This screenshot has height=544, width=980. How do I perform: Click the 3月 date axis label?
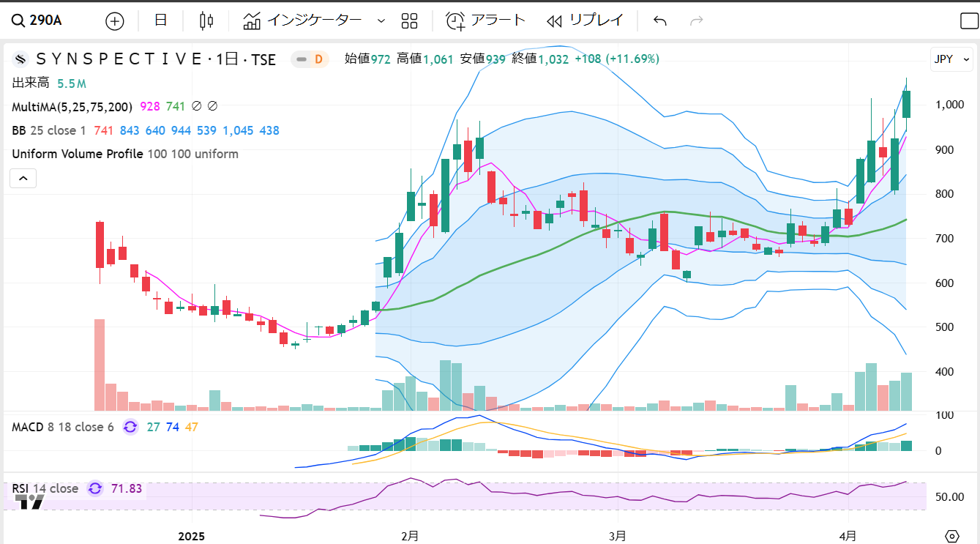click(x=618, y=535)
